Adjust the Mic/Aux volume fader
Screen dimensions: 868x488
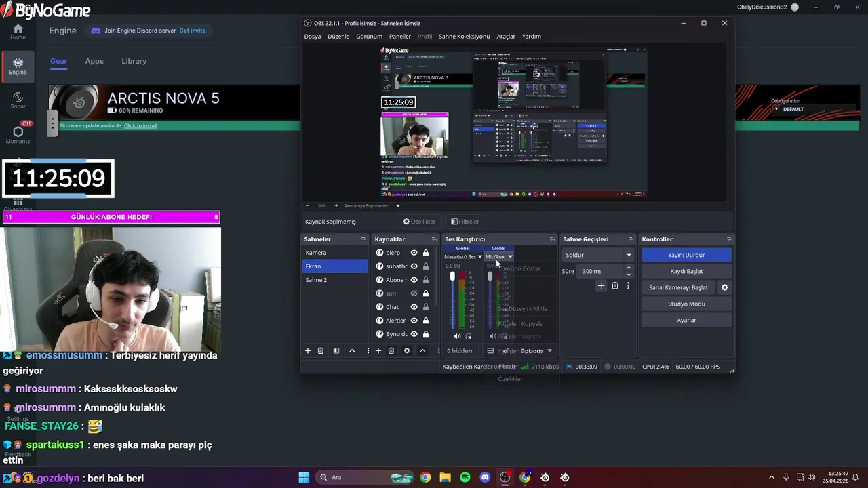tap(490, 277)
